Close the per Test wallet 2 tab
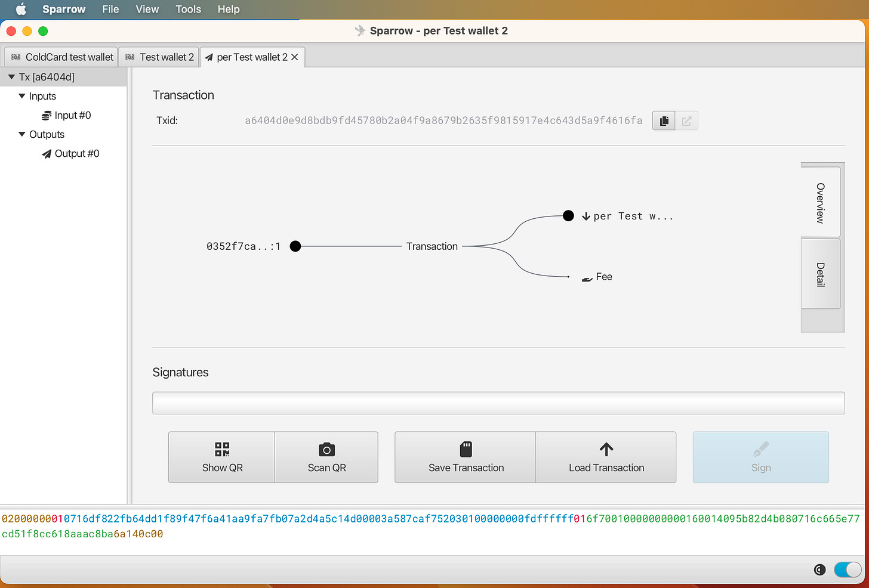 295,57
